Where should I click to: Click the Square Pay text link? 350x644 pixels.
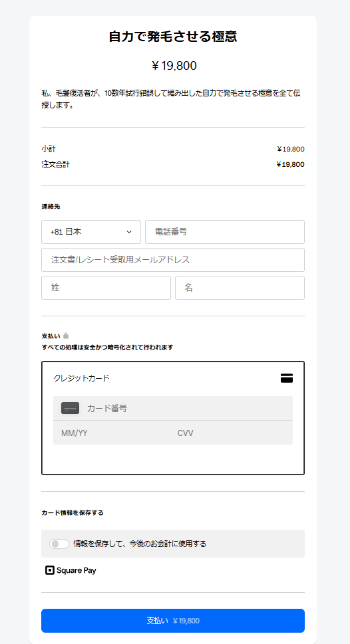[x=77, y=570]
